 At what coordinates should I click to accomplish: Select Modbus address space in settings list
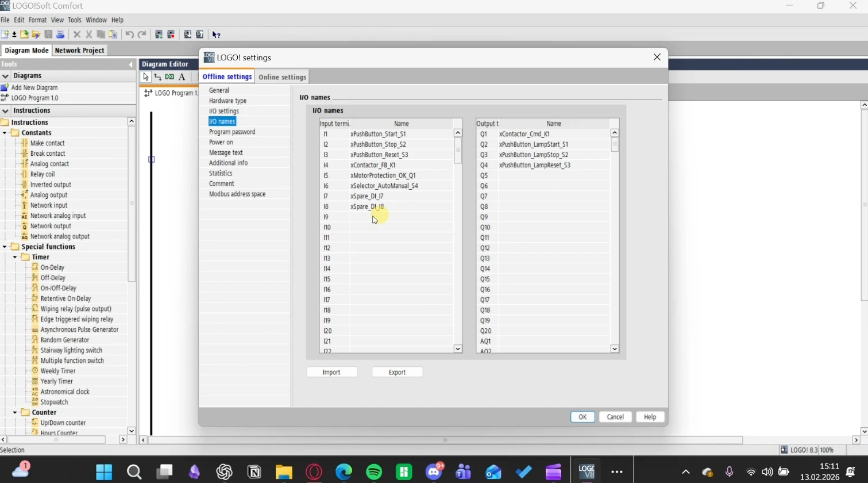coord(237,194)
